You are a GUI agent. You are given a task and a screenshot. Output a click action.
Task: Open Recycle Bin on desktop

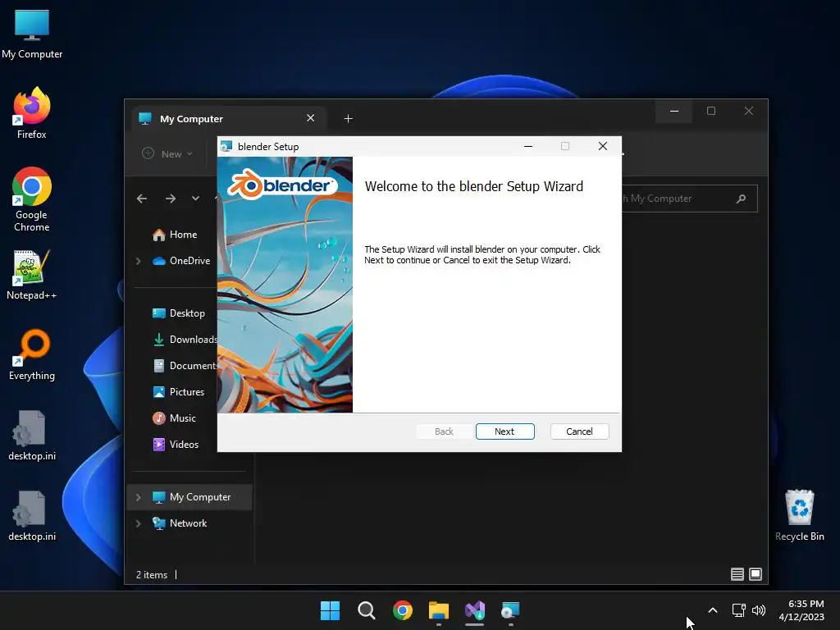click(799, 515)
